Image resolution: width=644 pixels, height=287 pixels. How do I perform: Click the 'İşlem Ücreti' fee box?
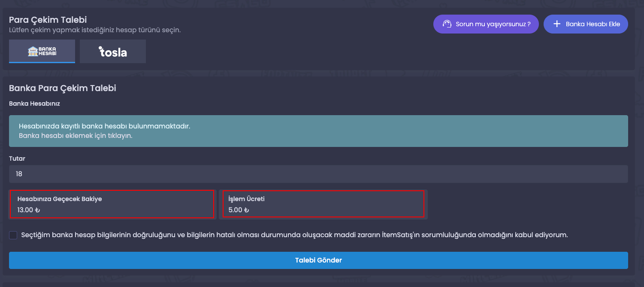tap(323, 204)
